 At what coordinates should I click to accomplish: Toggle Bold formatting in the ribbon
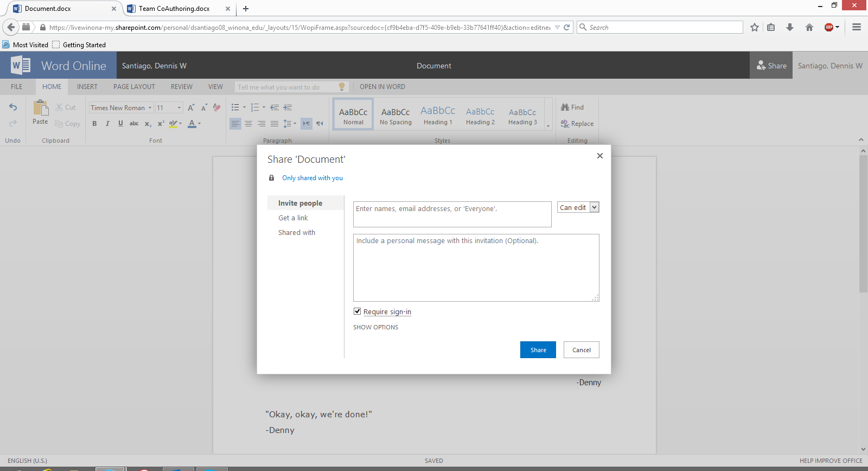point(94,124)
